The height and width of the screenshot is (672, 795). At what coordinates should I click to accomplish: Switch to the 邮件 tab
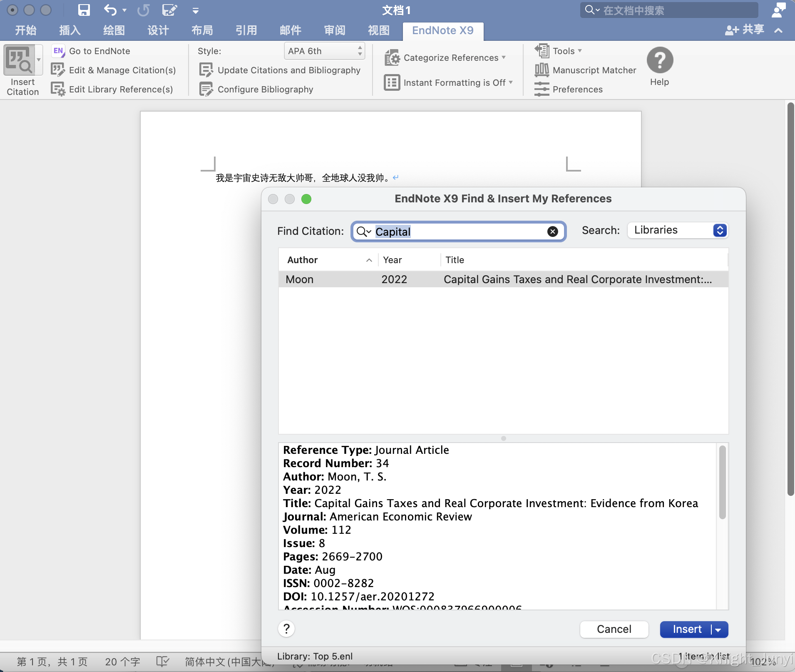[x=291, y=30]
